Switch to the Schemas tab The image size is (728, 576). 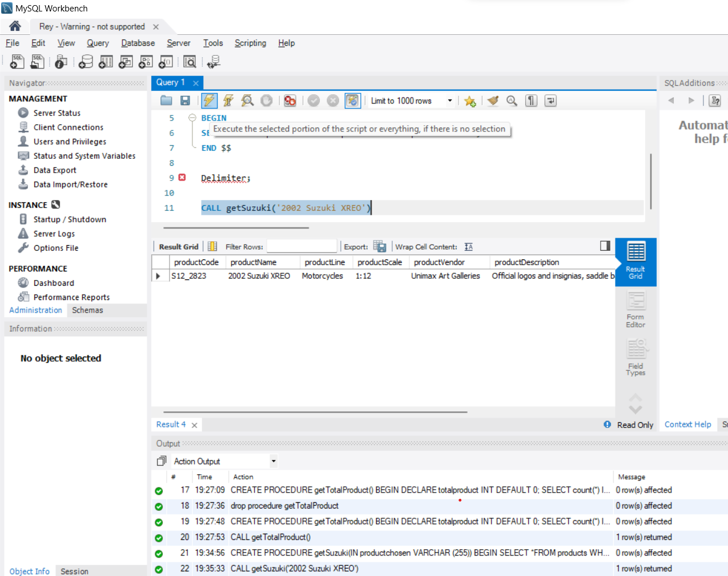point(87,310)
